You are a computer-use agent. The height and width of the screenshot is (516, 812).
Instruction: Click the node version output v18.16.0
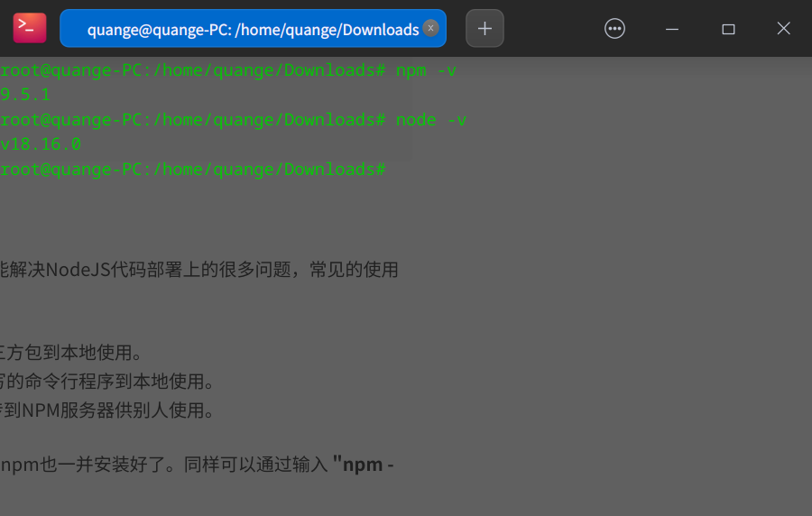(x=41, y=143)
